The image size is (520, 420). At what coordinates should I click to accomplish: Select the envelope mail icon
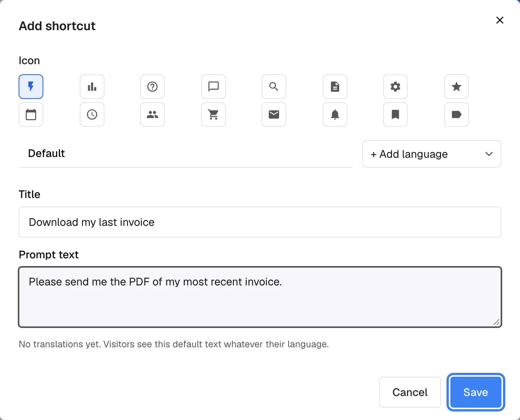tap(274, 114)
